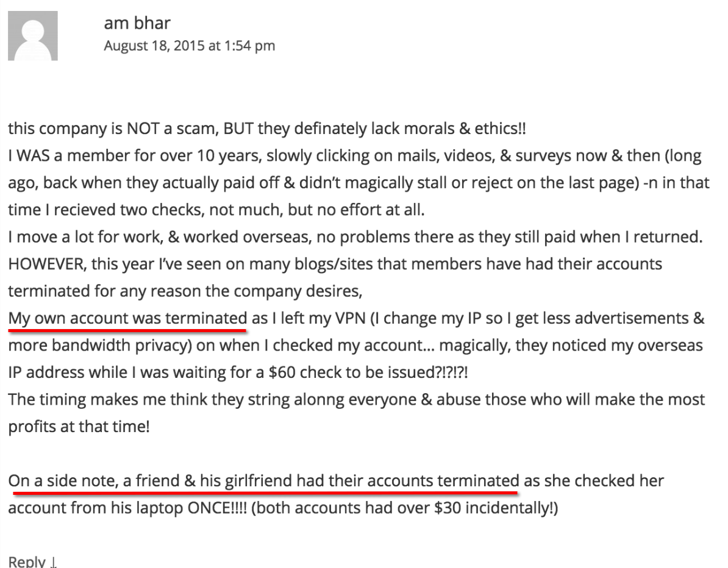The height and width of the screenshot is (568, 728).
Task: Click the '$60 check' text
Action: (x=301, y=372)
